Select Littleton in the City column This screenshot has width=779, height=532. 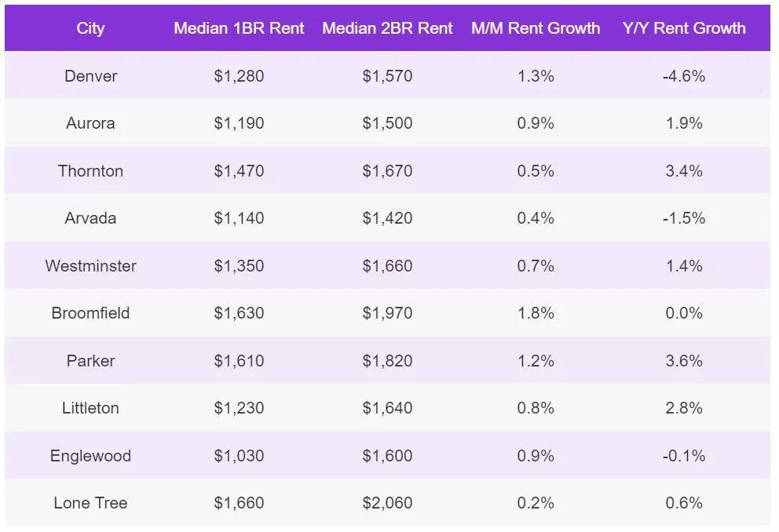90,408
